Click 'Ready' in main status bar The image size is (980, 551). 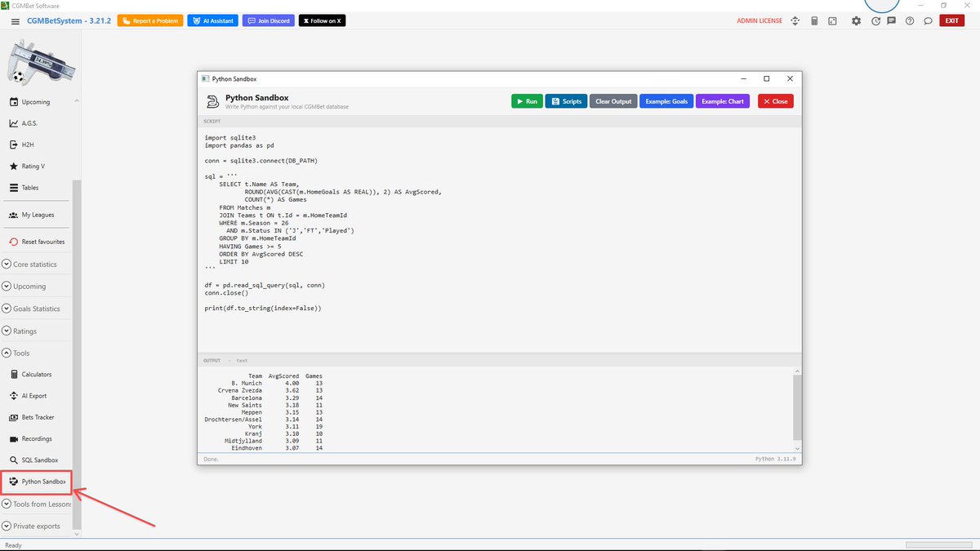14,545
